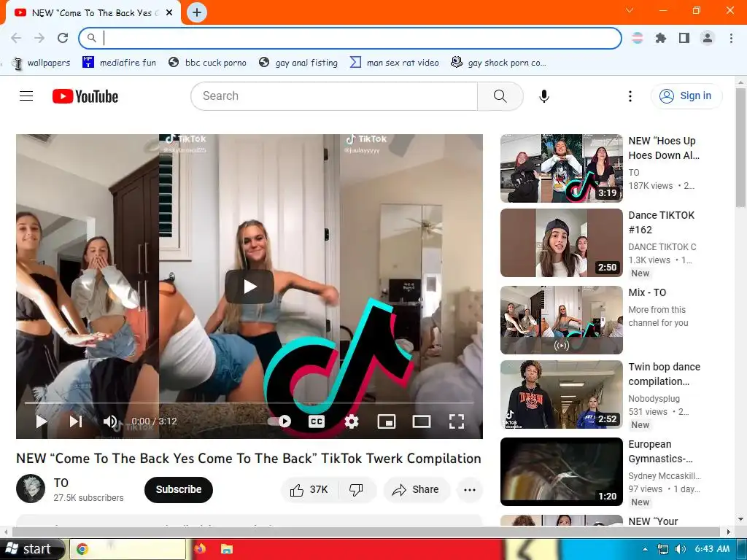Open European Gymnastics video thumbnail

pyautogui.click(x=561, y=472)
